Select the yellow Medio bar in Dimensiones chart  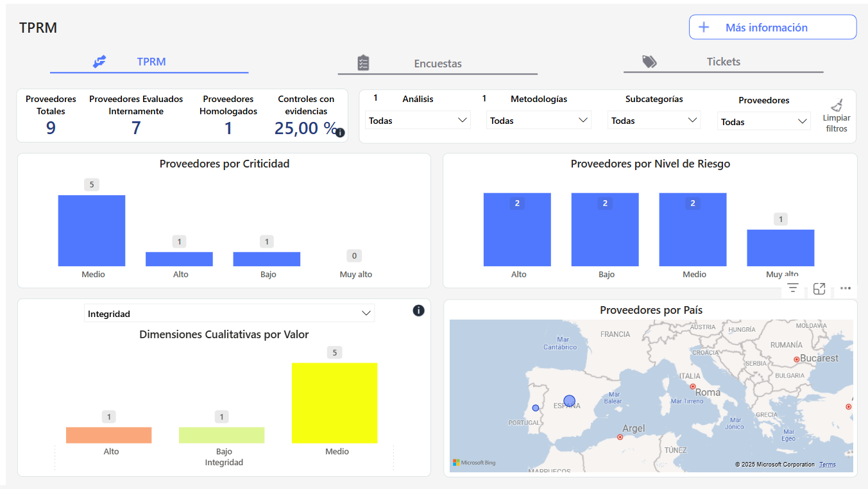tap(334, 403)
